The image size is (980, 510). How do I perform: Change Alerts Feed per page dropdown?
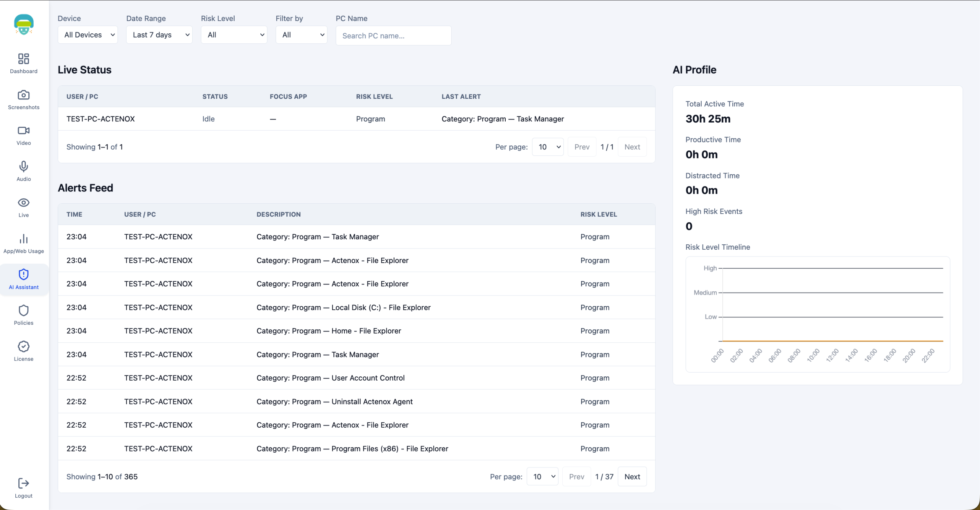point(542,477)
